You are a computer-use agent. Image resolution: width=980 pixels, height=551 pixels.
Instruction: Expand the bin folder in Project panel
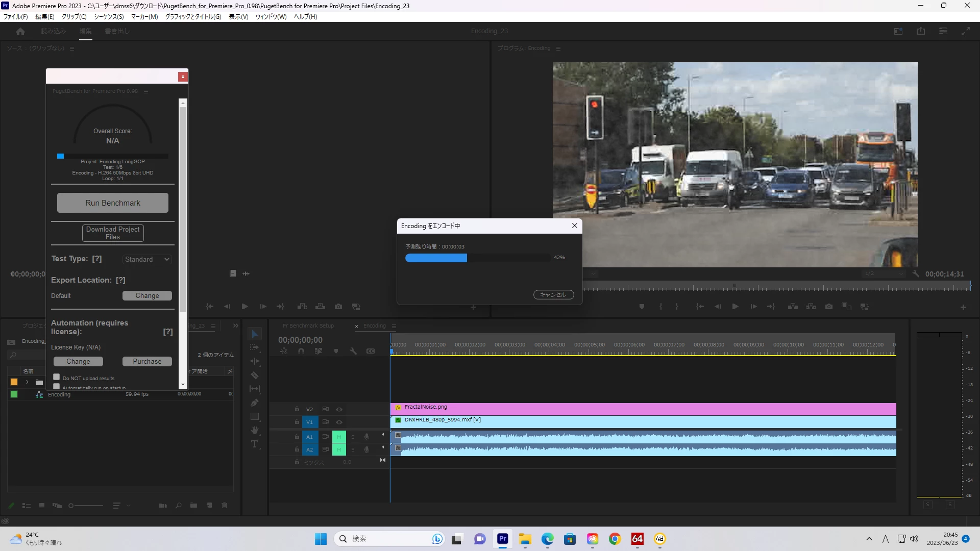coord(27,382)
